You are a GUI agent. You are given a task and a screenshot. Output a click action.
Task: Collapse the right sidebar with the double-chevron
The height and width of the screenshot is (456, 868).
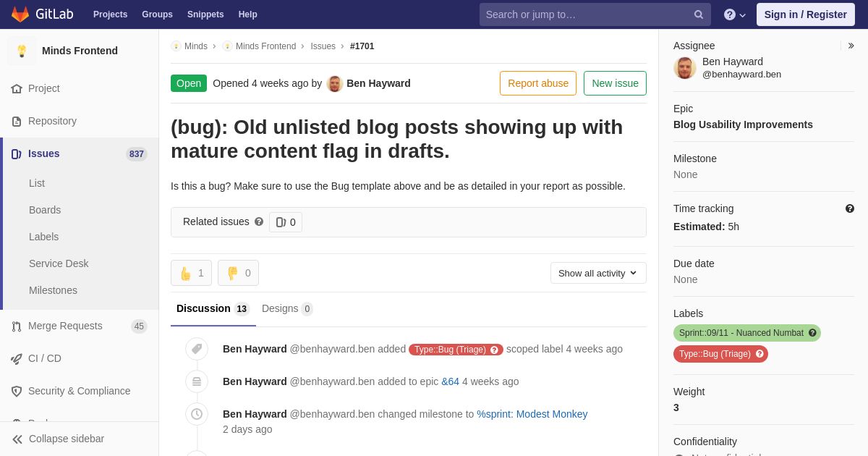(x=851, y=46)
